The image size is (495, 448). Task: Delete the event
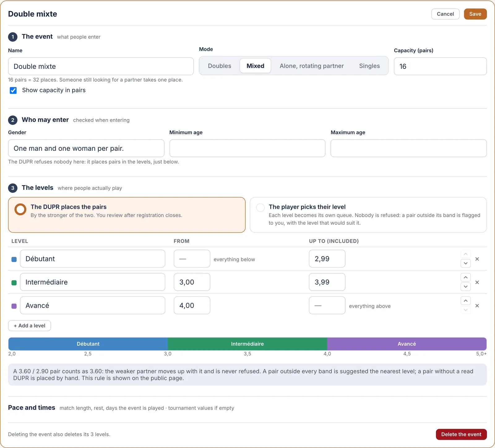[461, 434]
